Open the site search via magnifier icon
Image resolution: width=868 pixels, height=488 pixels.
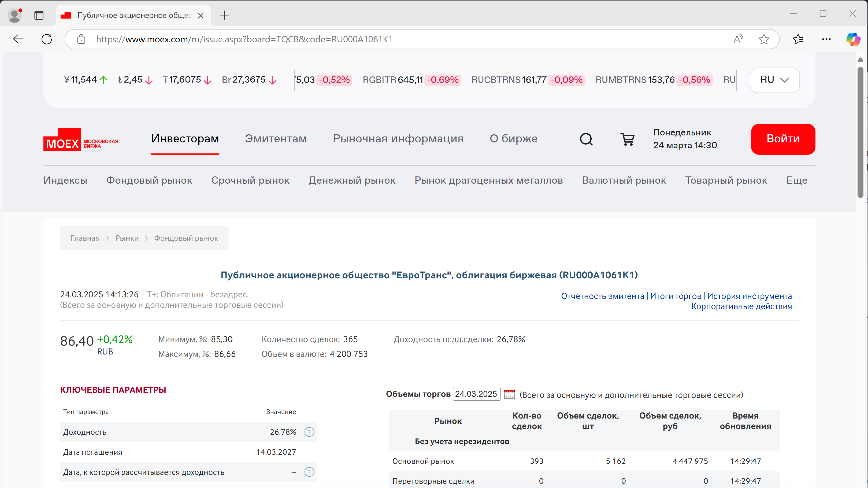tap(586, 139)
